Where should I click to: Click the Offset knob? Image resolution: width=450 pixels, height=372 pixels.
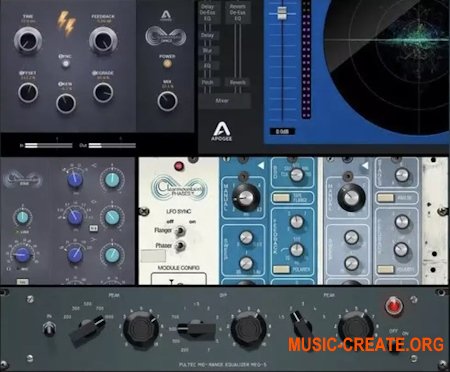click(x=28, y=93)
